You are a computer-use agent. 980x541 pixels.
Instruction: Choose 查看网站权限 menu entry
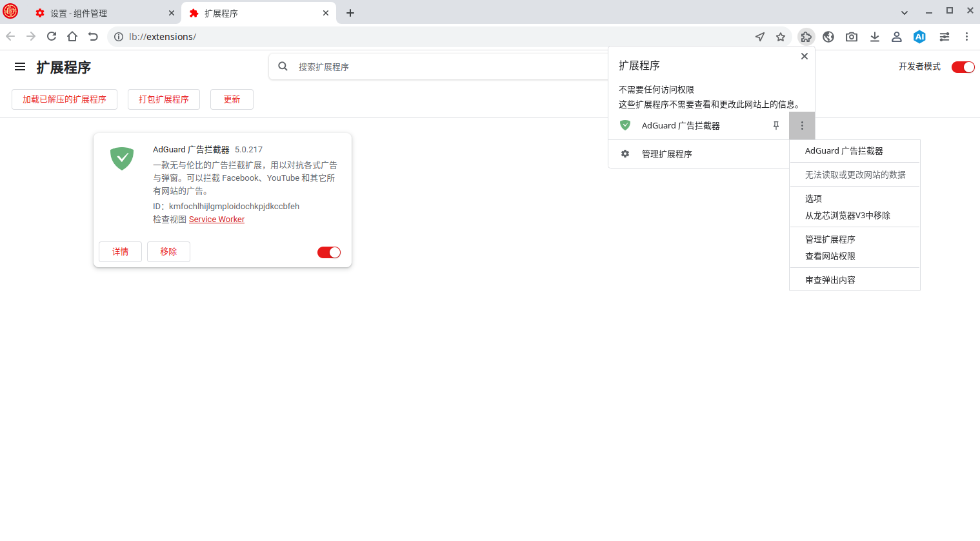855,256
